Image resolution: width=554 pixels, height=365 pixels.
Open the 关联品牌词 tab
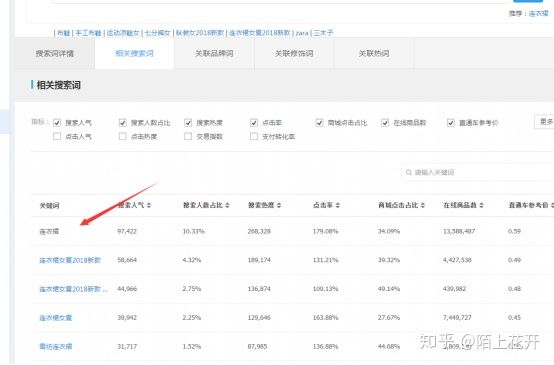click(x=214, y=53)
